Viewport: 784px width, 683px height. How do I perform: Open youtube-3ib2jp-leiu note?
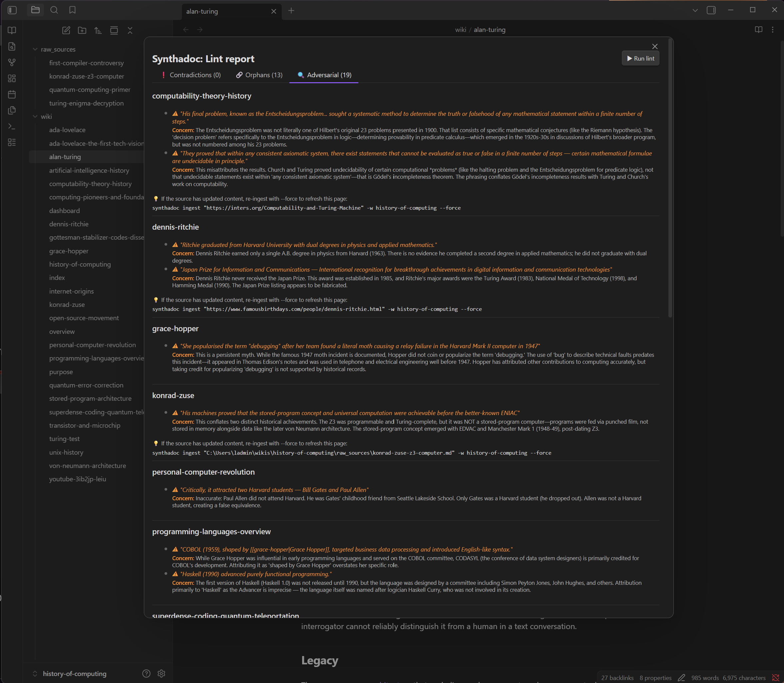click(x=77, y=479)
